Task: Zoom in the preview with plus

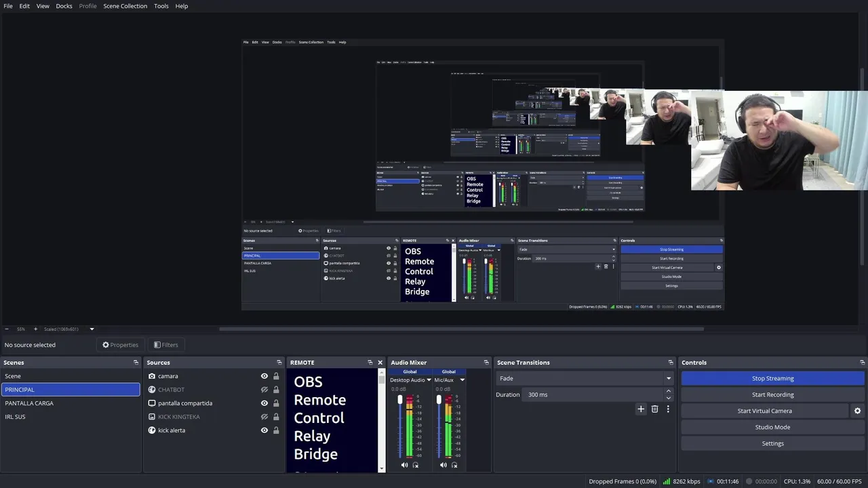Action: coord(36,329)
